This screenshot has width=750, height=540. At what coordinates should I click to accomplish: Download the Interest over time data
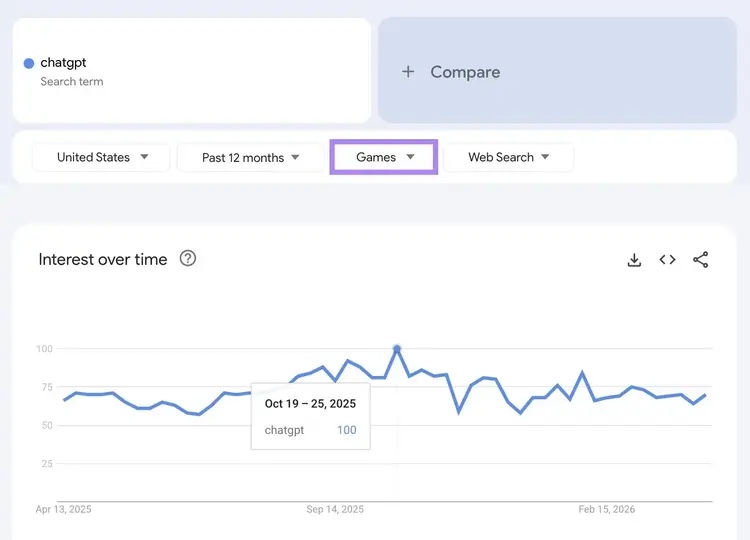634,260
